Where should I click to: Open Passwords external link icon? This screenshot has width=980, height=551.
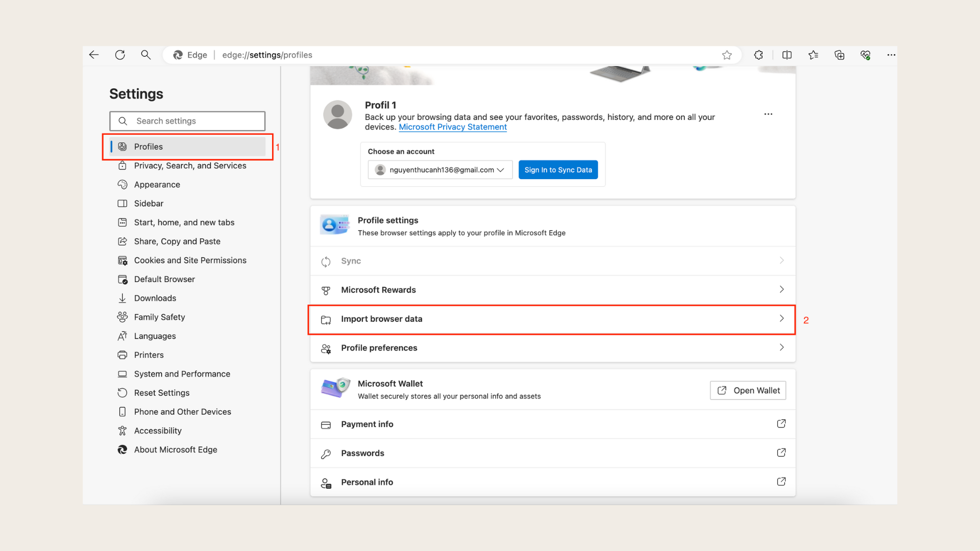pos(781,453)
